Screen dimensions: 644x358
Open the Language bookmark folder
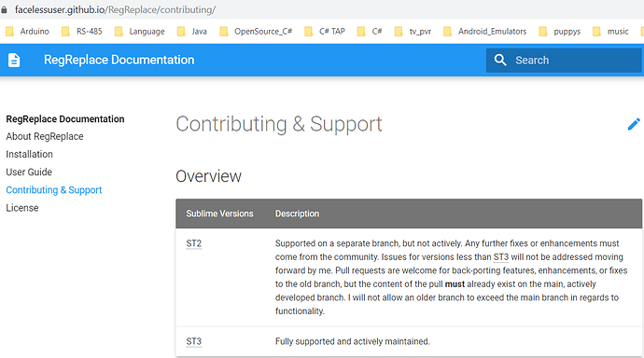pyautogui.click(x=139, y=31)
